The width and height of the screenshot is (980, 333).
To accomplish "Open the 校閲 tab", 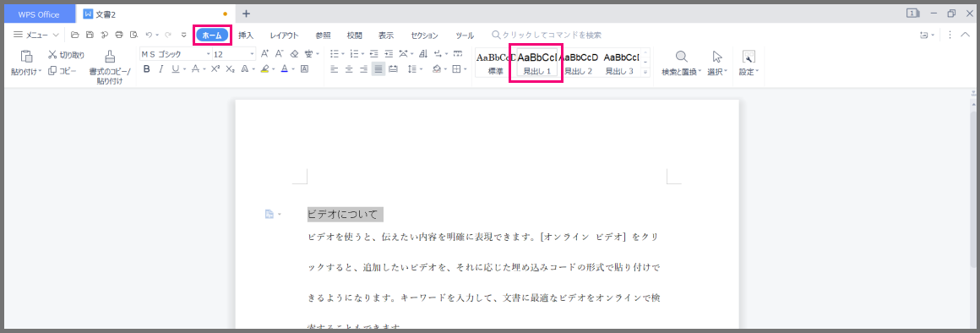I will [354, 35].
